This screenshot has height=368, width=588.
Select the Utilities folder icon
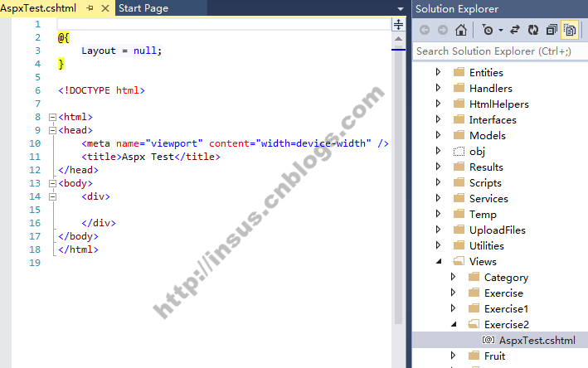tap(459, 245)
